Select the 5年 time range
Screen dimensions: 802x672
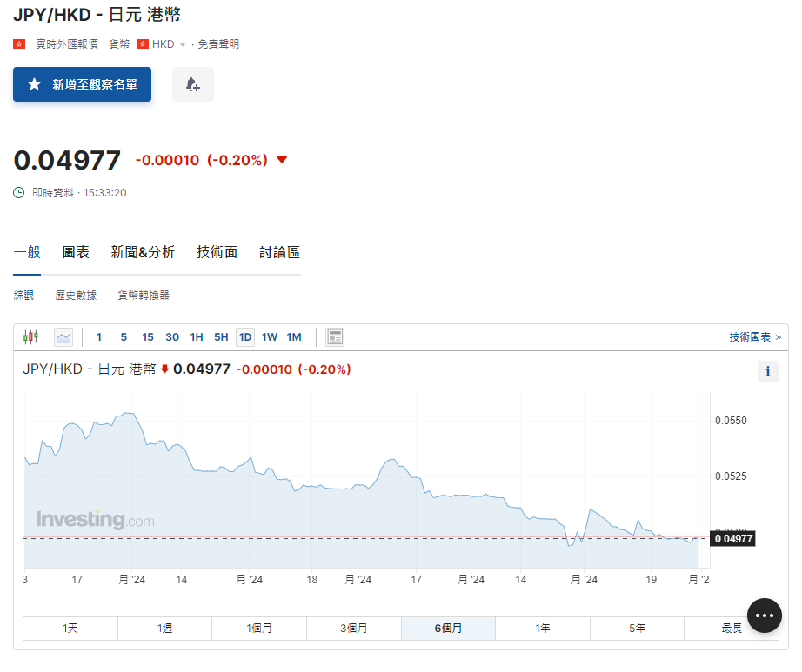tap(637, 628)
